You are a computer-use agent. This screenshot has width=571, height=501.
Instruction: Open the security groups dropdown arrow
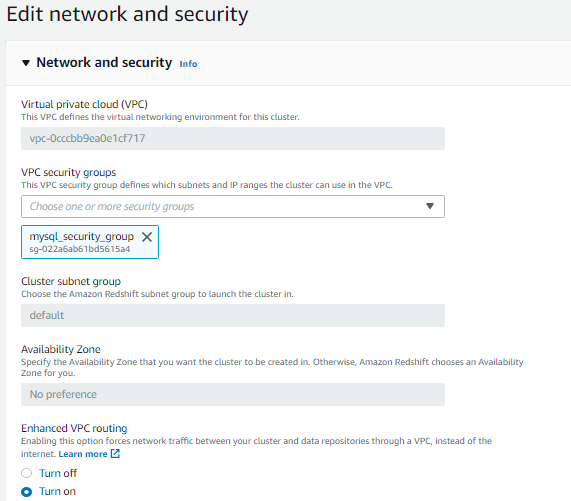coord(430,206)
